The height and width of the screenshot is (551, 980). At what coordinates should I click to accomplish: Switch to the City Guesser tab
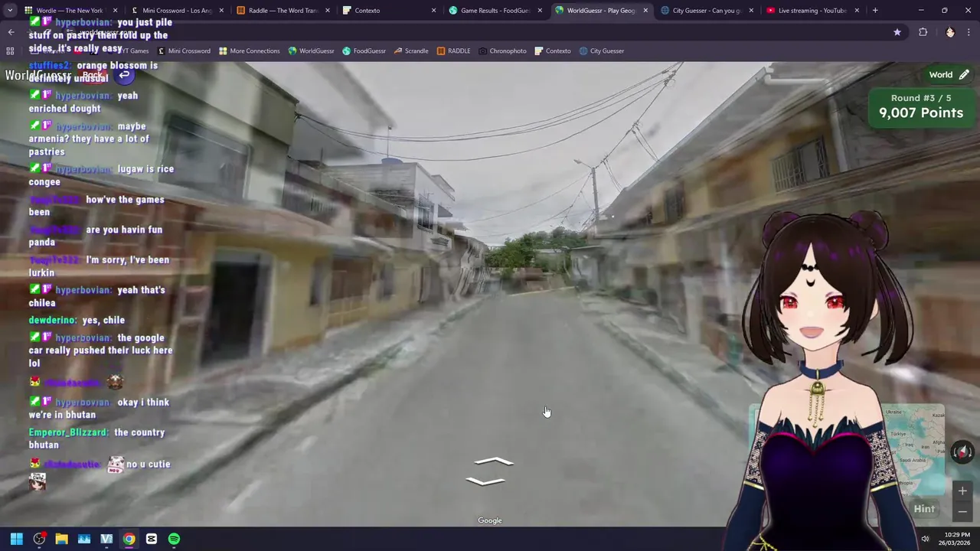pyautogui.click(x=706, y=11)
